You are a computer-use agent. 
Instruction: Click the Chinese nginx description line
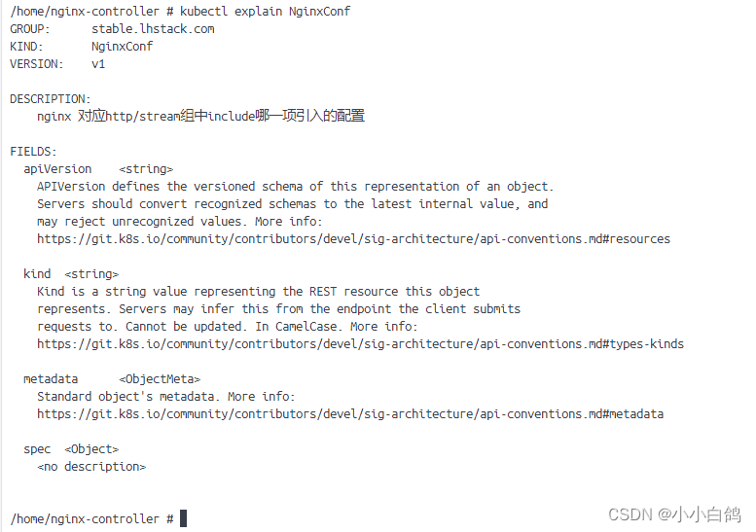click(x=200, y=116)
